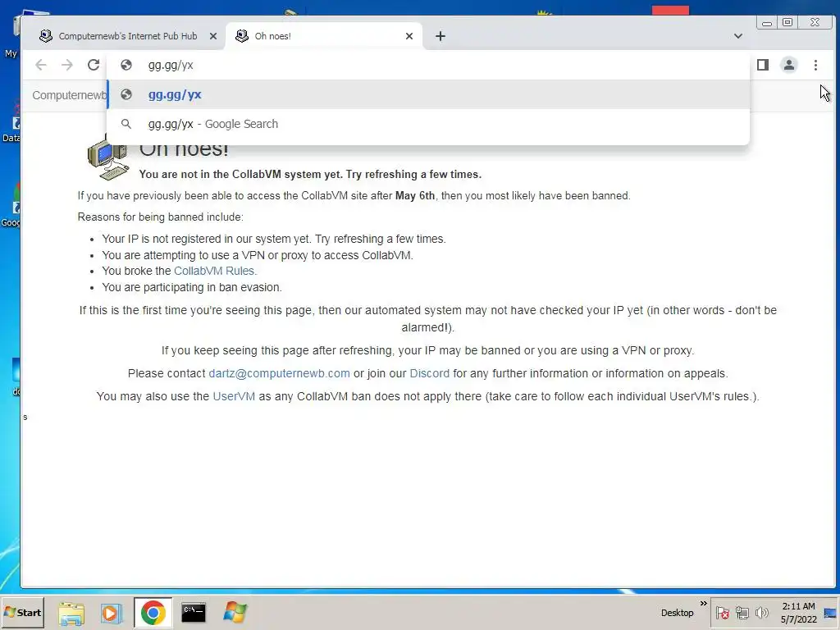
Task: Select the 'Oh noes!' tab
Action: point(324,36)
